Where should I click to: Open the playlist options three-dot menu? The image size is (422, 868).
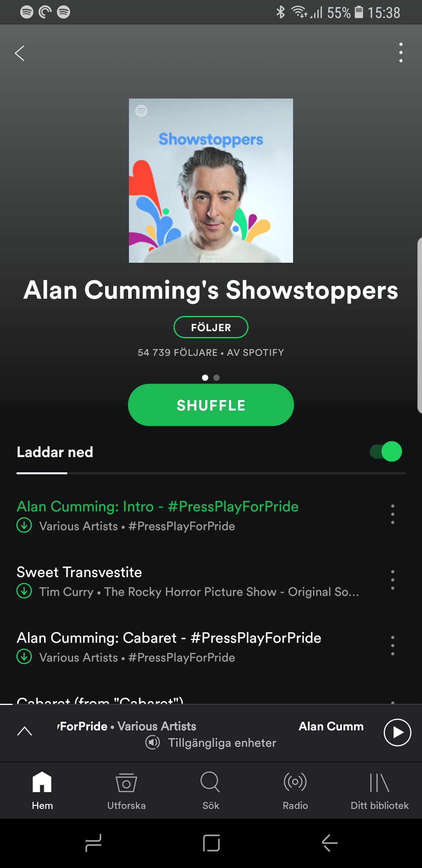401,52
